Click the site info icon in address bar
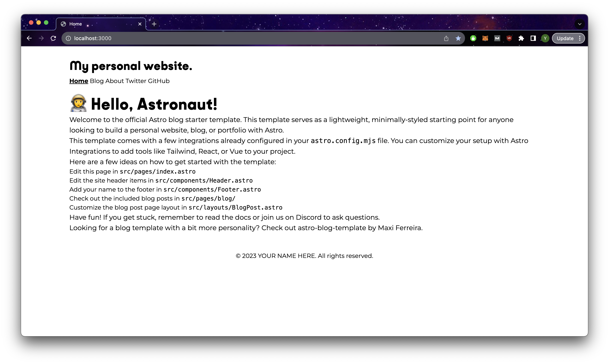609x364 pixels. (68, 38)
